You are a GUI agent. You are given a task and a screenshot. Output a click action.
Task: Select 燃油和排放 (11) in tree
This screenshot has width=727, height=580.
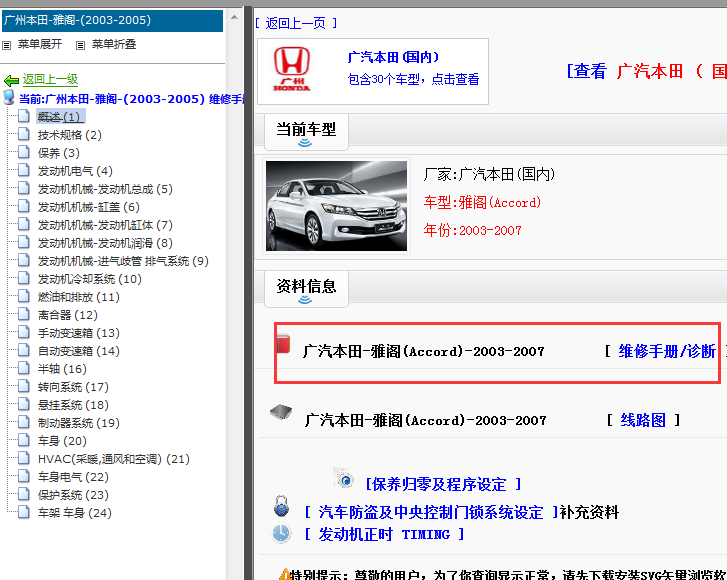(x=79, y=297)
